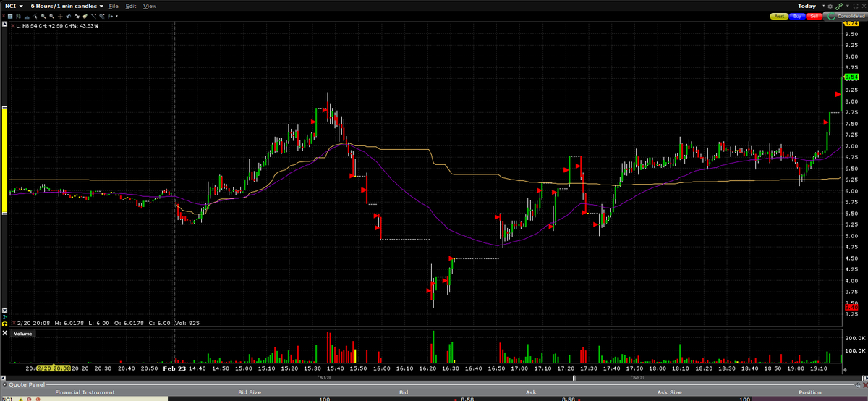Click the zoom out magnifier icon
868x401 pixels.
(x=52, y=17)
